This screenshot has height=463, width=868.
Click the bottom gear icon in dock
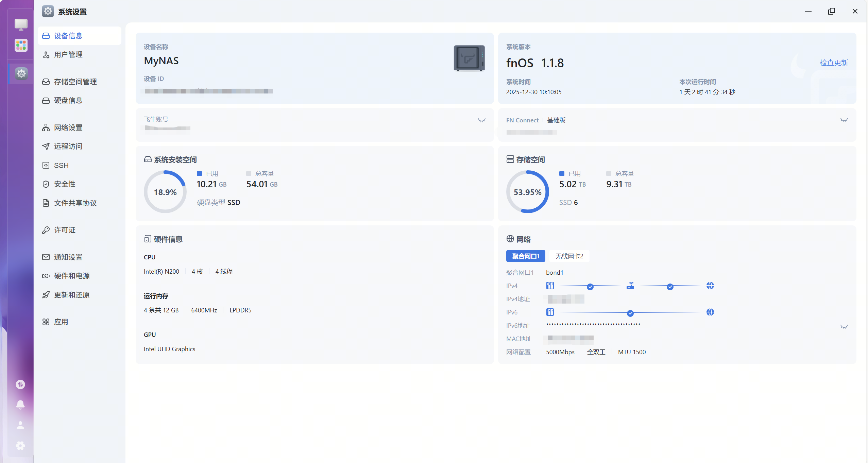point(20,445)
